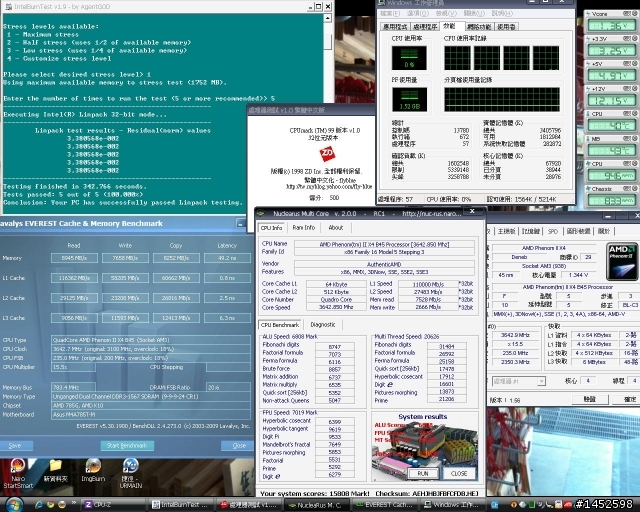The image size is (640, 512).
Task: Click the Vcore sensor gadget icon
Action: (588, 14)
